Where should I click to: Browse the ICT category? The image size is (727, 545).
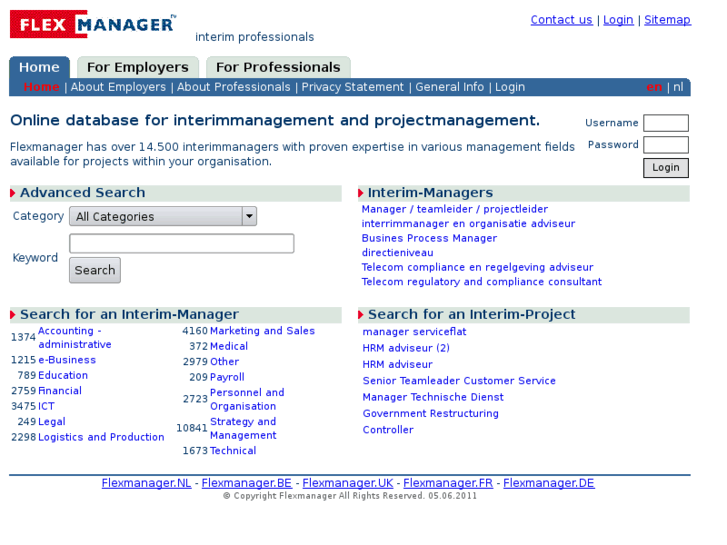[46, 406]
